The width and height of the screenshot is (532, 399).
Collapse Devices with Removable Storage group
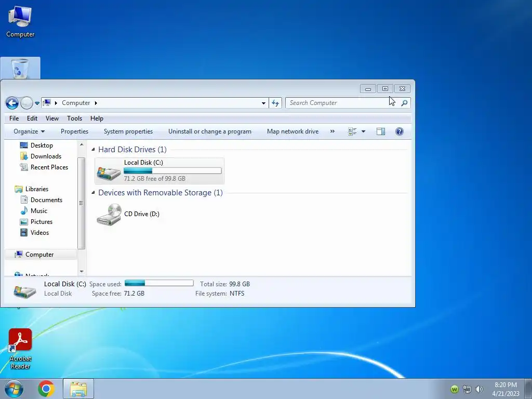(x=93, y=192)
